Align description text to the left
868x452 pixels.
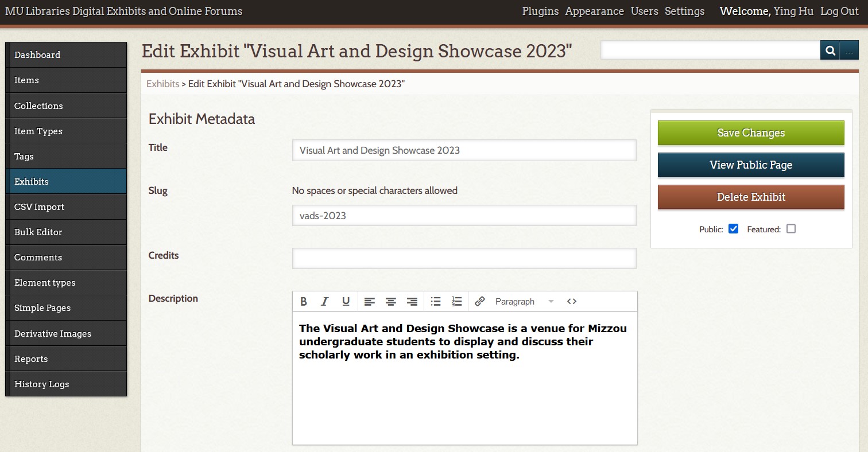pos(370,302)
